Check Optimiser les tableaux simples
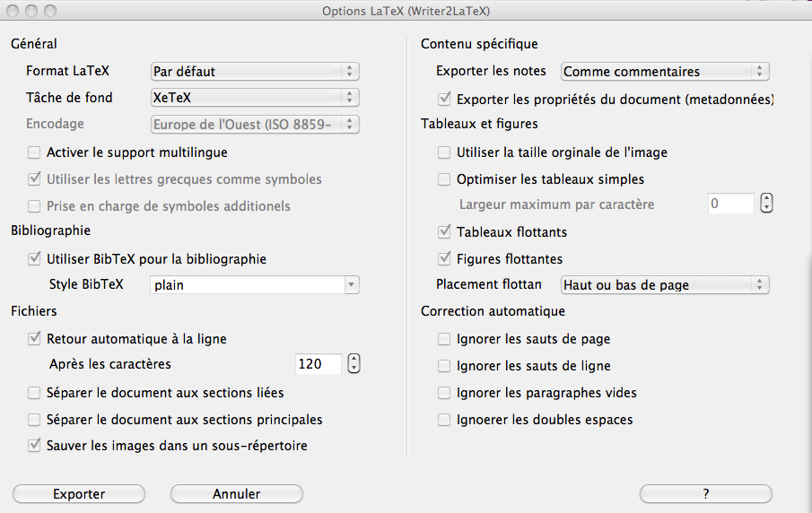Screen dimensions: 812x513 pos(444,179)
